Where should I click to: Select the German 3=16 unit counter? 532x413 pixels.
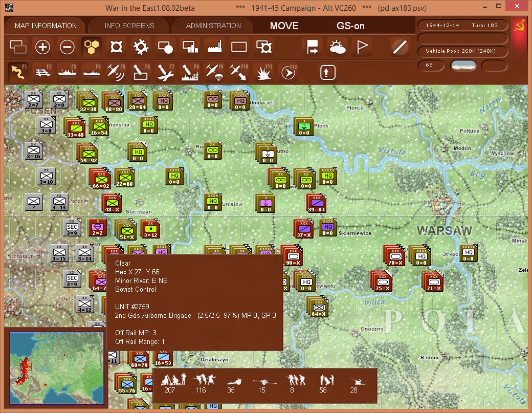[34, 150]
